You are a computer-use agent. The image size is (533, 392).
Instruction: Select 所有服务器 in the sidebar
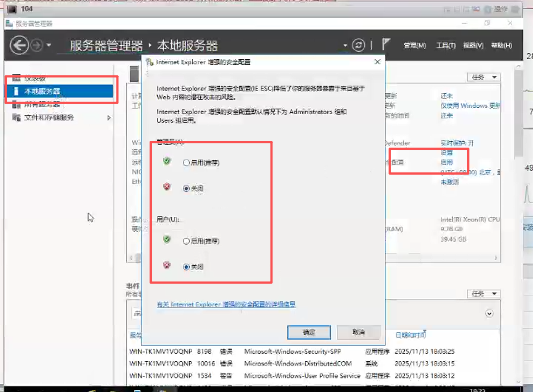pyautogui.click(x=42, y=105)
